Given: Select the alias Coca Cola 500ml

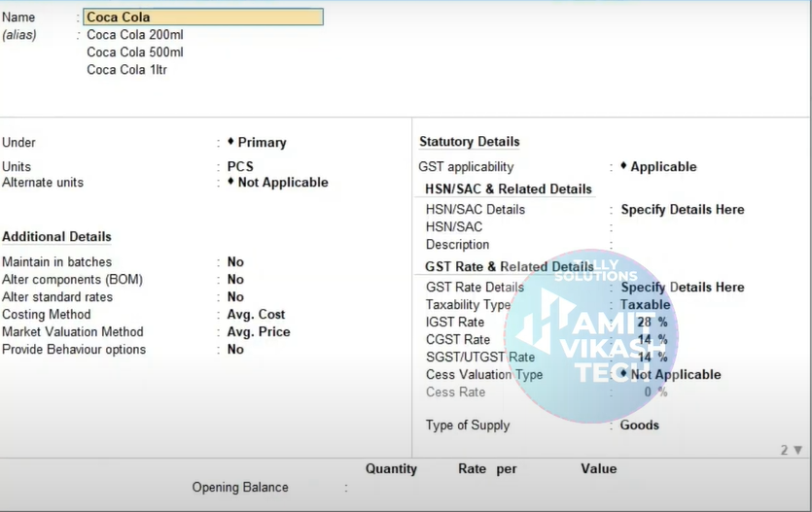Looking at the screenshot, I should coord(134,52).
